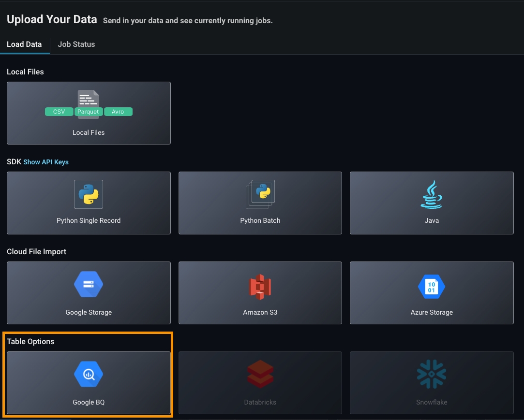Screen dimensions: 524x420
Task: Click the Snowflake logo icon
Action: pyautogui.click(x=432, y=374)
